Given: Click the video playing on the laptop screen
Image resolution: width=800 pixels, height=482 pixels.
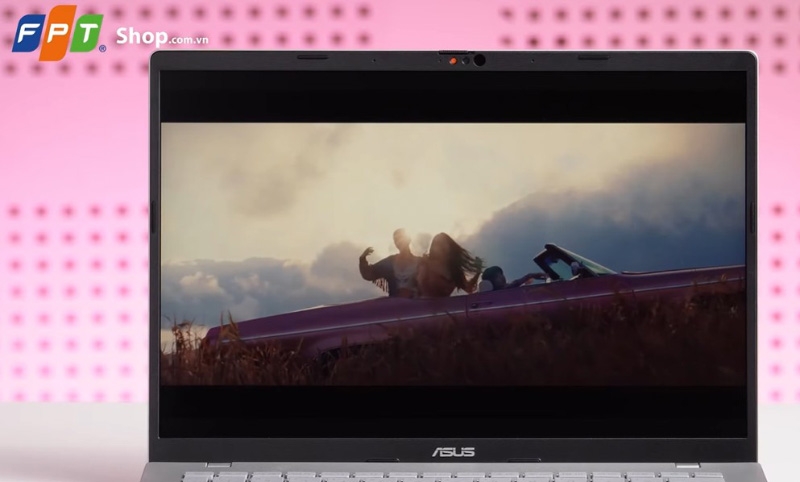Looking at the screenshot, I should tap(453, 253).
